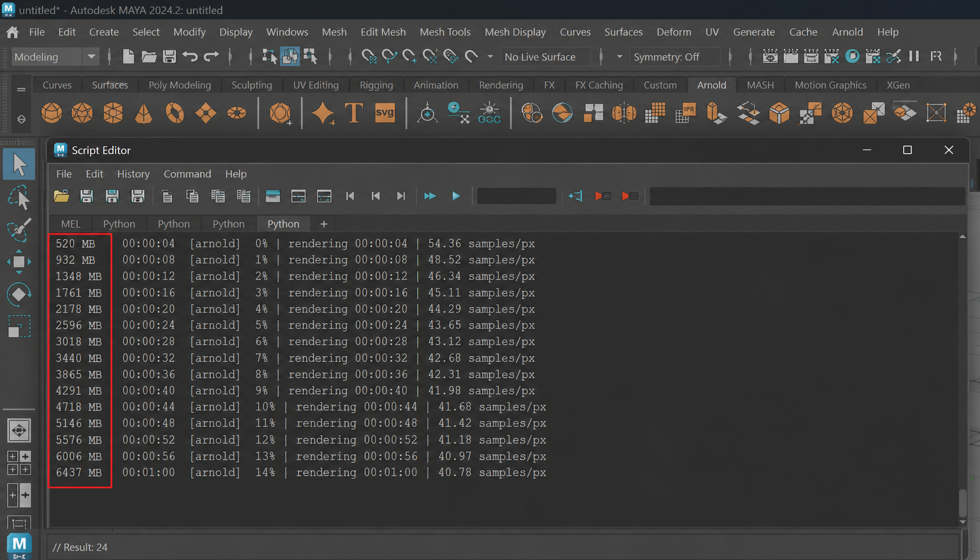This screenshot has width=980, height=560.
Task: Open shelf tab list menu icon
Action: pyautogui.click(x=21, y=90)
